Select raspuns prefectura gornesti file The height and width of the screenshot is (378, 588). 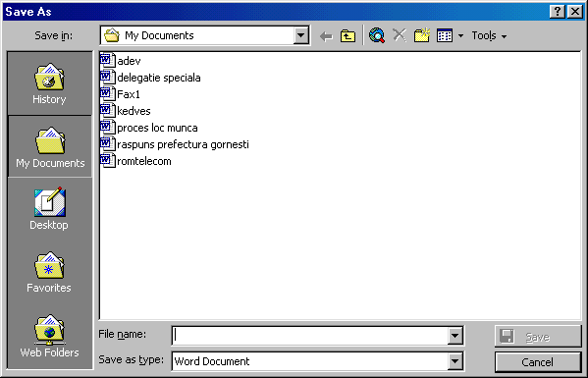(x=183, y=144)
